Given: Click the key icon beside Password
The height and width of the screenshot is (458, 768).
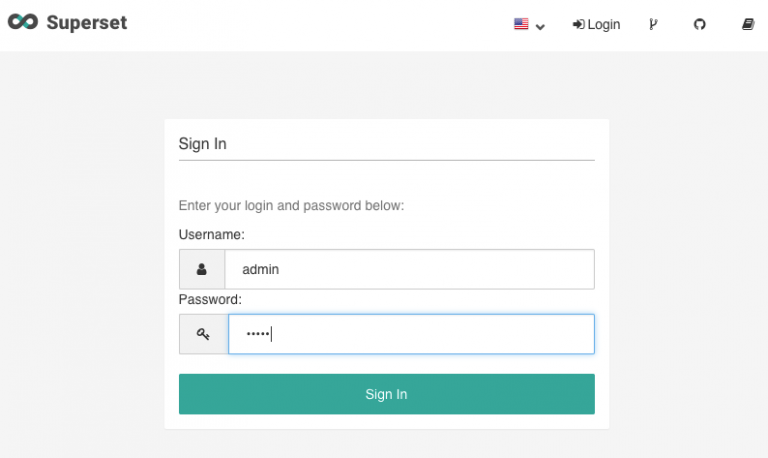Looking at the screenshot, I should click(202, 334).
